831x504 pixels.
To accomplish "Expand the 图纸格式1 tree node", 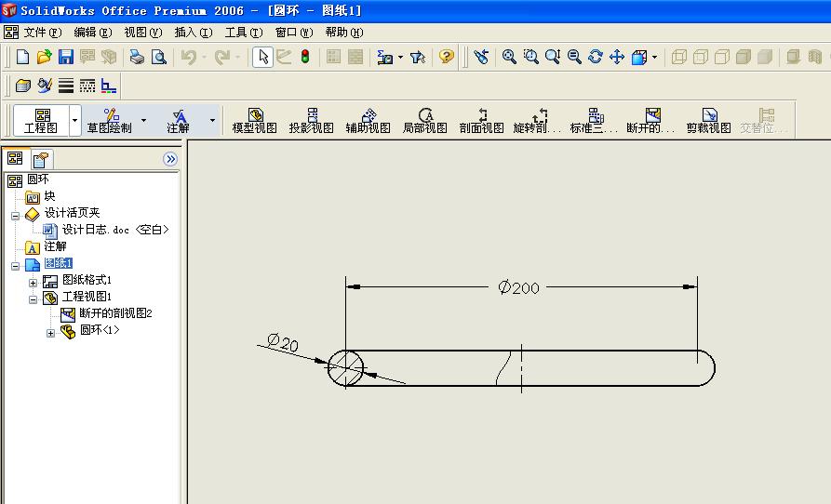I will tap(33, 283).
